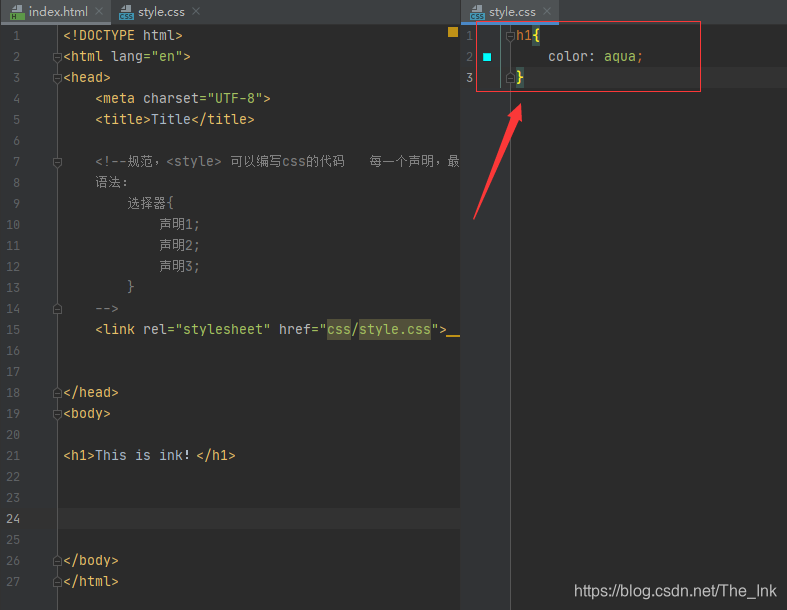Image resolution: width=787 pixels, height=610 pixels.
Task: Click the yellow warning indicator in index.html
Action: [x=453, y=32]
